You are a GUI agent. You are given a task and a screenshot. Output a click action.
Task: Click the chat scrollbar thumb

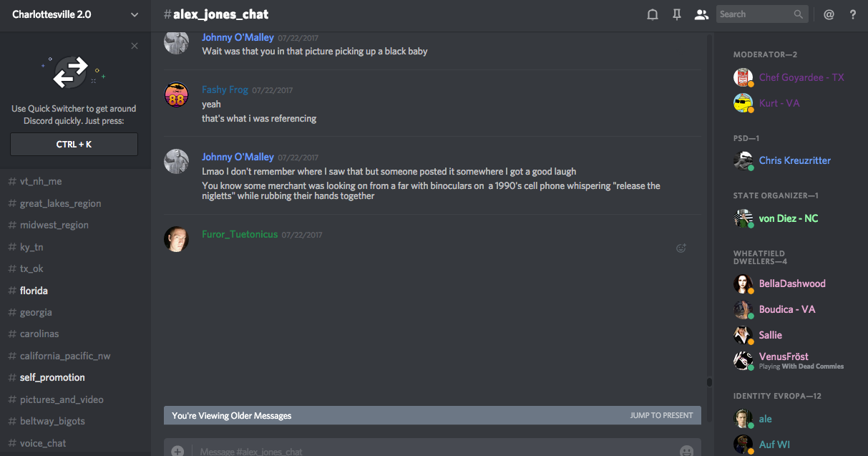pyautogui.click(x=709, y=382)
